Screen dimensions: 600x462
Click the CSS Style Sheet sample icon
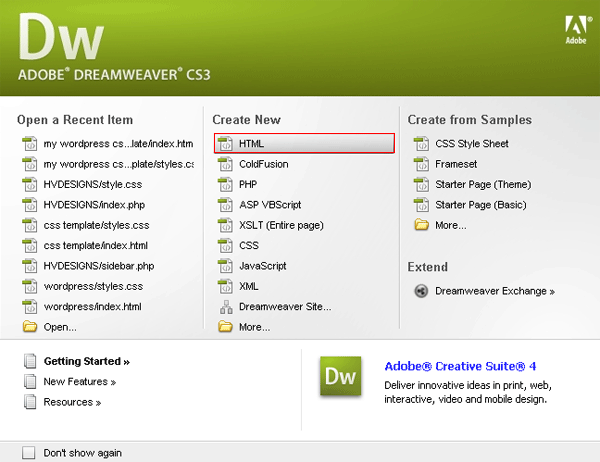click(421, 144)
